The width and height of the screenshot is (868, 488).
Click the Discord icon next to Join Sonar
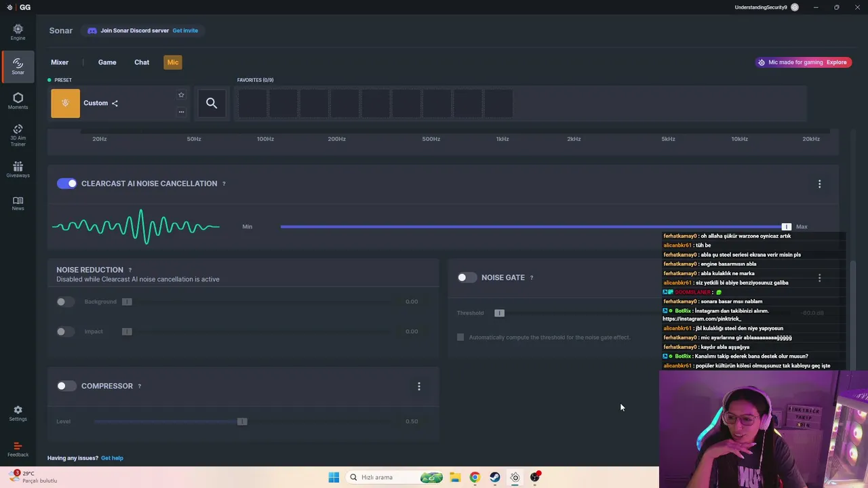(x=92, y=30)
